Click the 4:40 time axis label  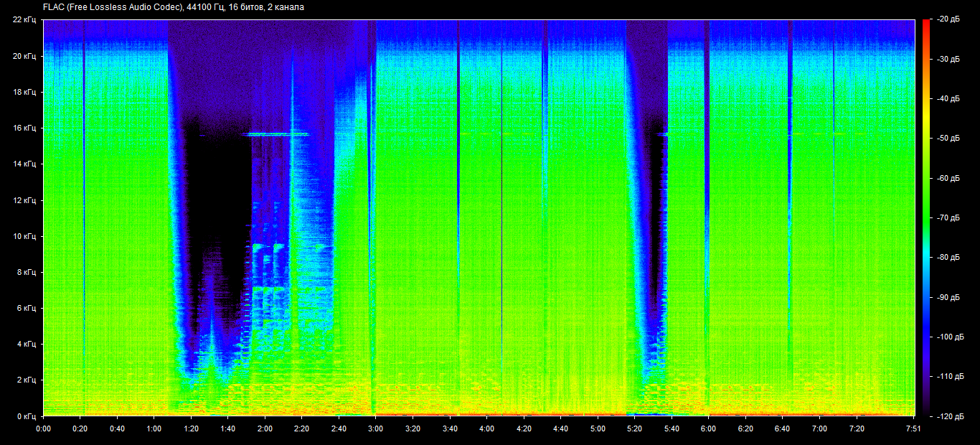(x=561, y=428)
